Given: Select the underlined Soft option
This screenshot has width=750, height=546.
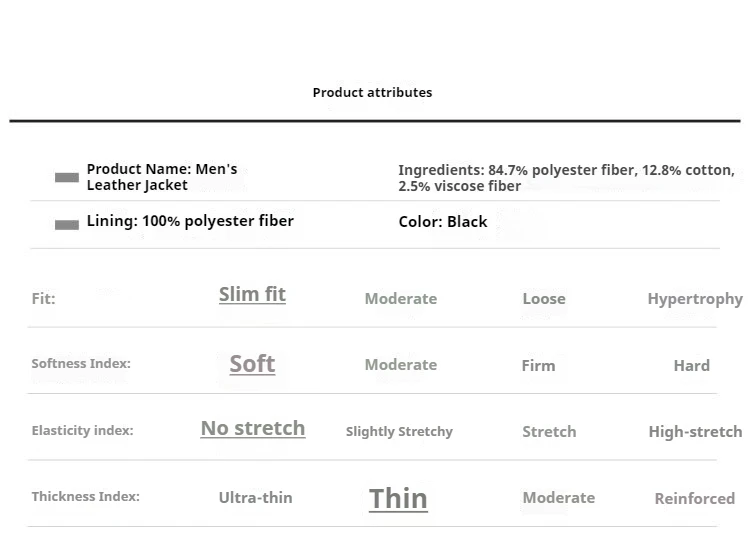Looking at the screenshot, I should click(x=252, y=364).
